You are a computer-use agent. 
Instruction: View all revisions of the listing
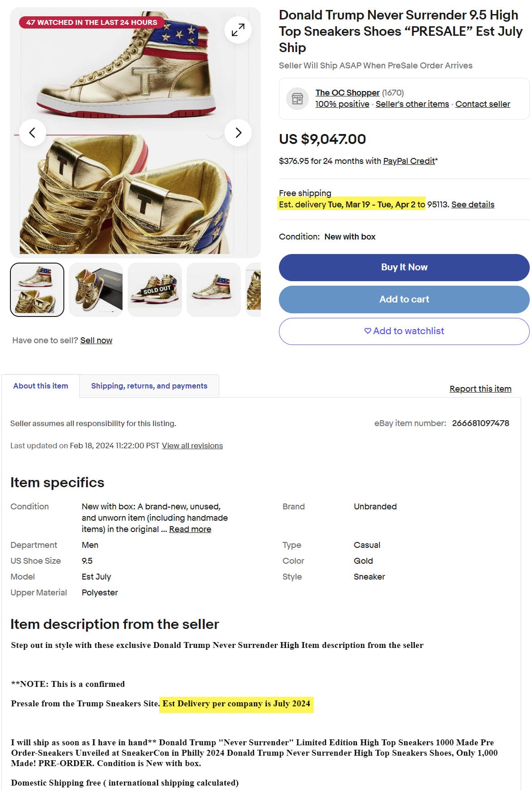[x=192, y=446]
